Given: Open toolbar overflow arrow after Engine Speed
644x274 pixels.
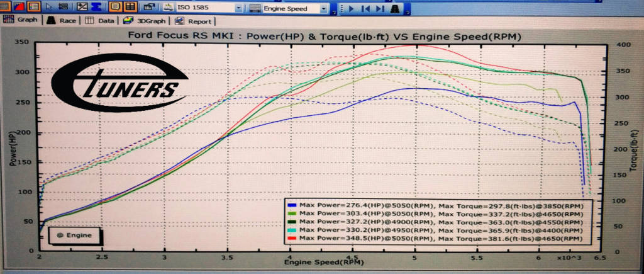Looking at the screenshot, I should (334, 11).
